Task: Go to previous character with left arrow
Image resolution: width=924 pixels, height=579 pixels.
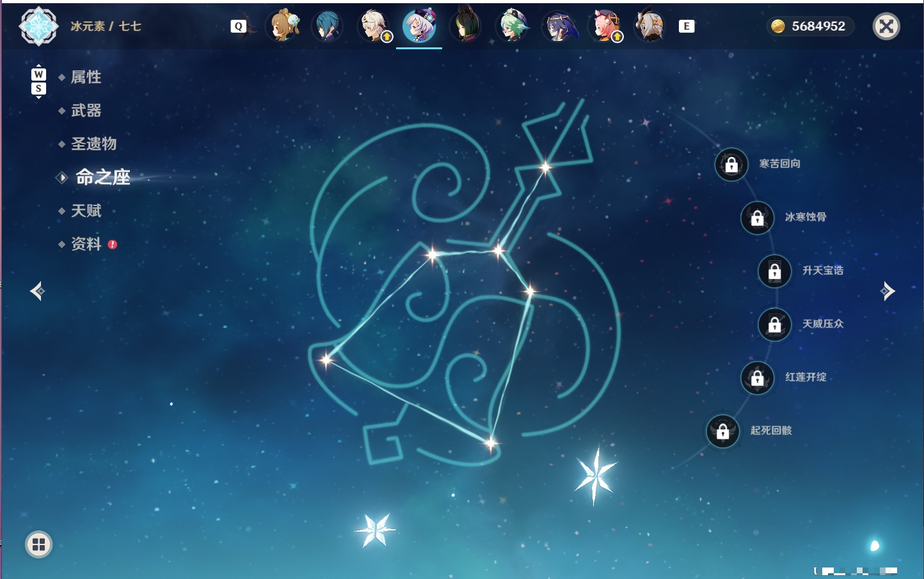Action: [x=38, y=291]
